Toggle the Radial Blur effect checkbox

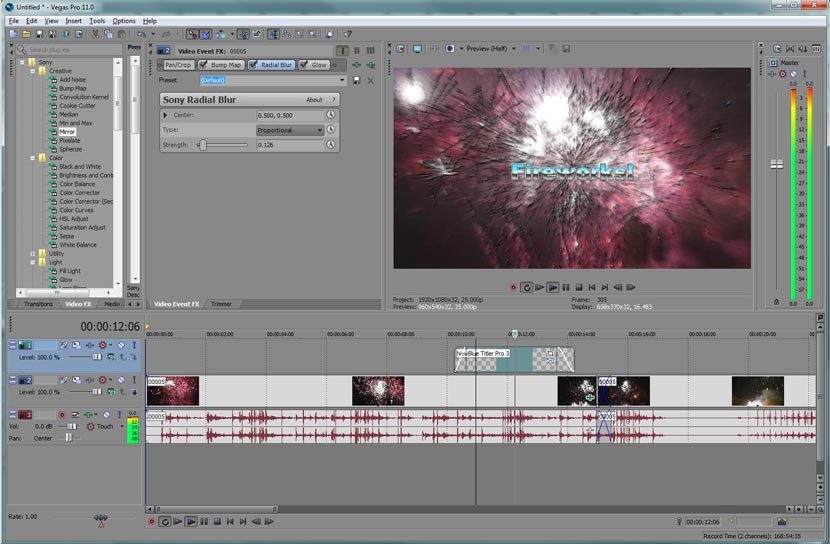click(x=253, y=65)
